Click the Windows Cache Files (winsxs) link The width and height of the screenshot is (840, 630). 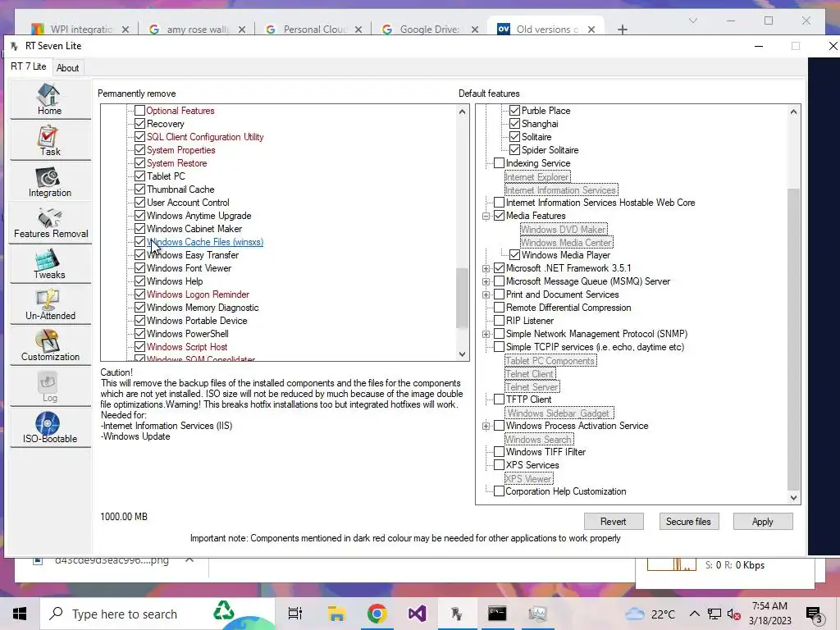pos(205,242)
